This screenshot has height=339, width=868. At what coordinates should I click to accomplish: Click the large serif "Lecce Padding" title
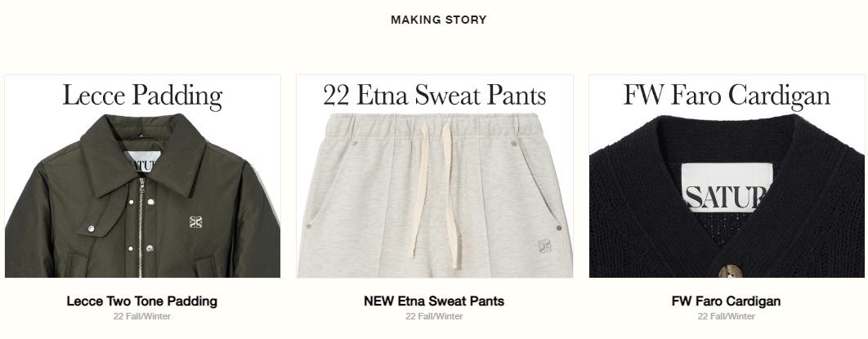point(142,95)
